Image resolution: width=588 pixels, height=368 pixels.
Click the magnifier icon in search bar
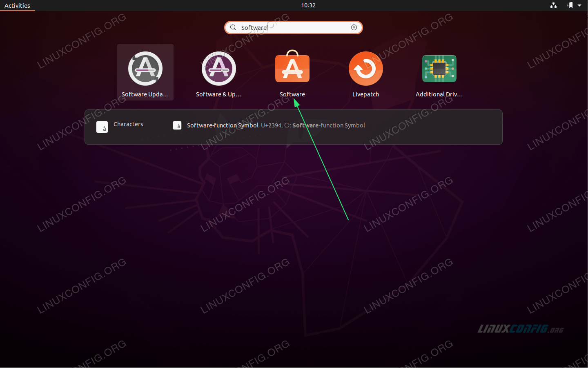[x=233, y=27]
